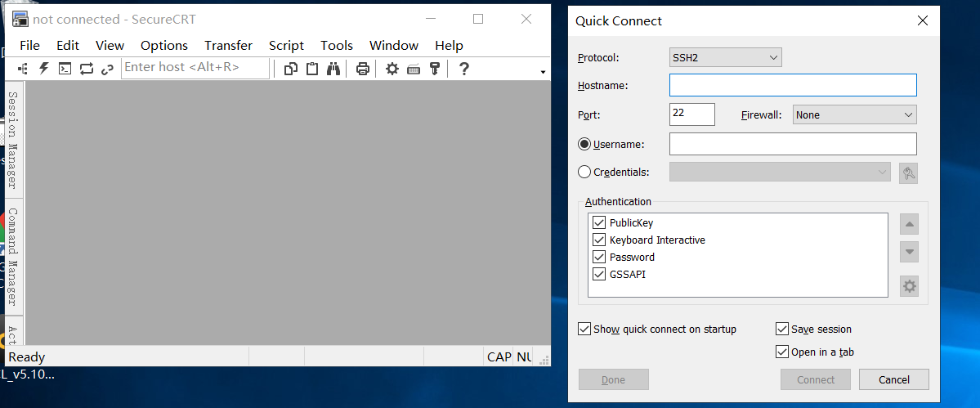
Task: Open the toolbar overflow arrow in SecureCRT
Action: (x=543, y=73)
